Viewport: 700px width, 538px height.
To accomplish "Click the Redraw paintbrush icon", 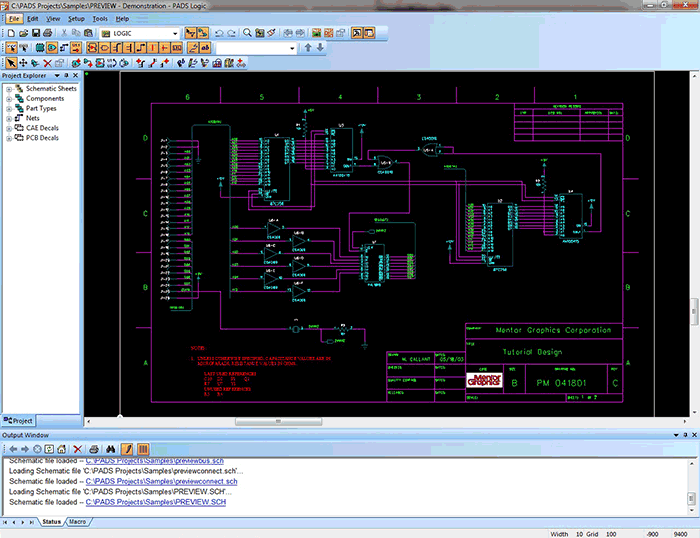I will (271, 33).
